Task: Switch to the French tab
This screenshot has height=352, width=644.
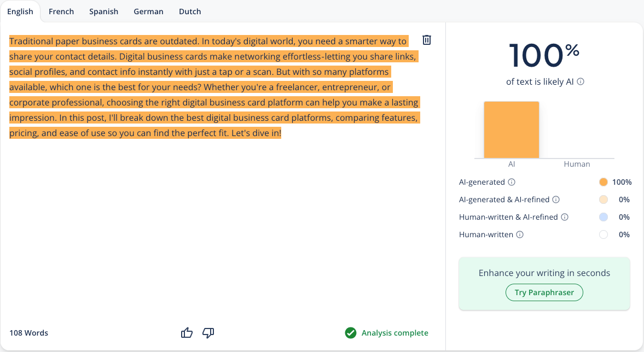Action: point(61,11)
